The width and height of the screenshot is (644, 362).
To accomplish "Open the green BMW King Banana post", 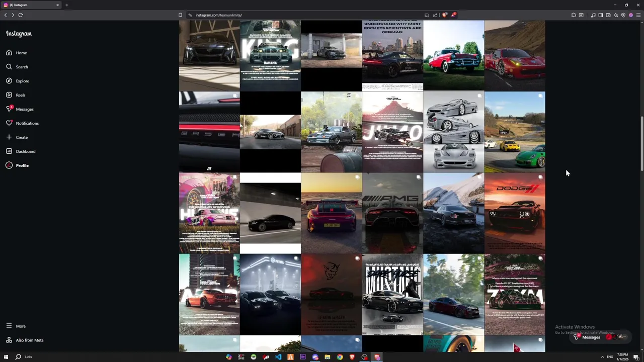I will (x=270, y=55).
